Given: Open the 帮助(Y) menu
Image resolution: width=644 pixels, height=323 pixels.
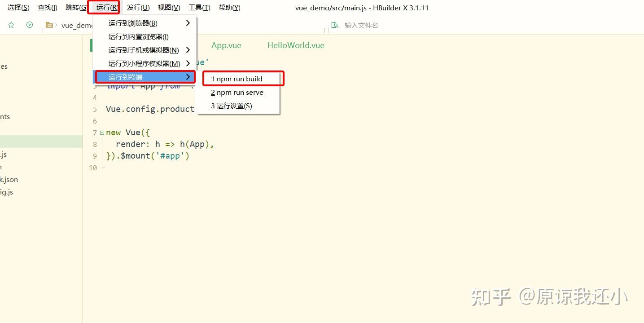Looking at the screenshot, I should [229, 8].
